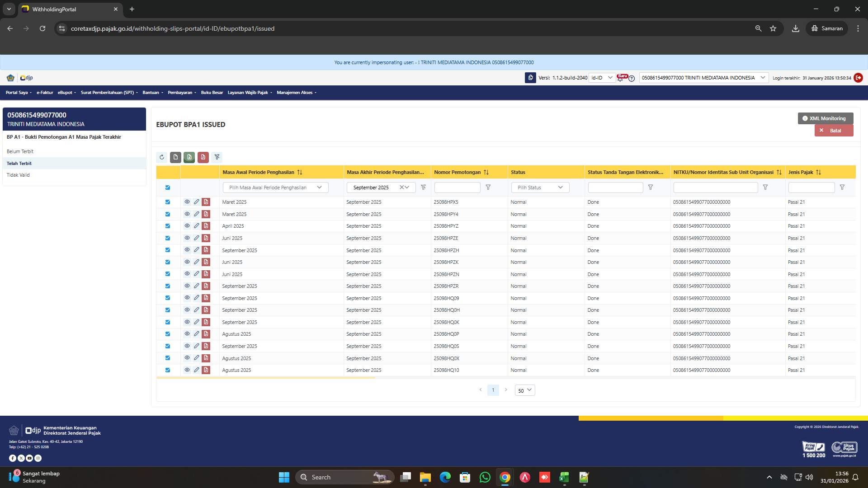This screenshot has width=868, height=488.
Task: Clear all column filters
Action: tap(217, 157)
